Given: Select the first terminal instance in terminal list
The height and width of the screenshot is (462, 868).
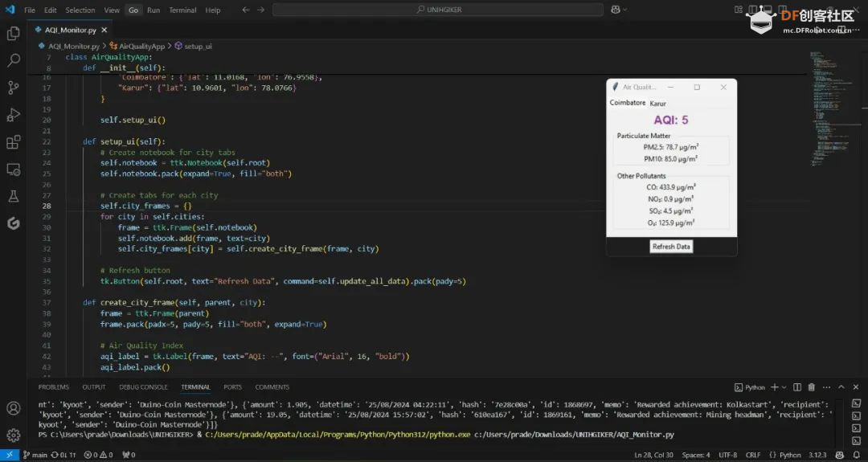Looking at the screenshot, I should [x=857, y=403].
